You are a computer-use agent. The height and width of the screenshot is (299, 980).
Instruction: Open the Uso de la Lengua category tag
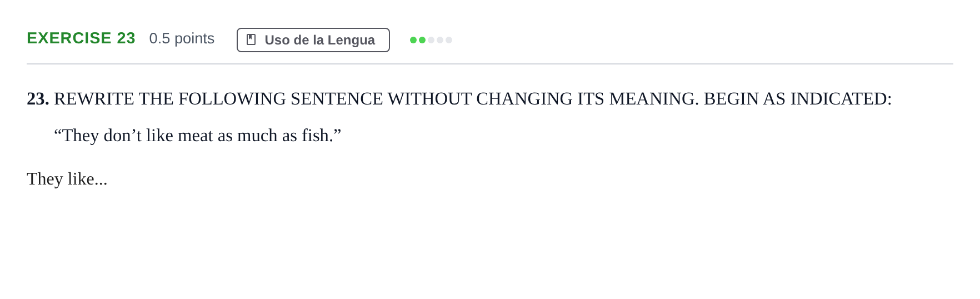(x=313, y=40)
